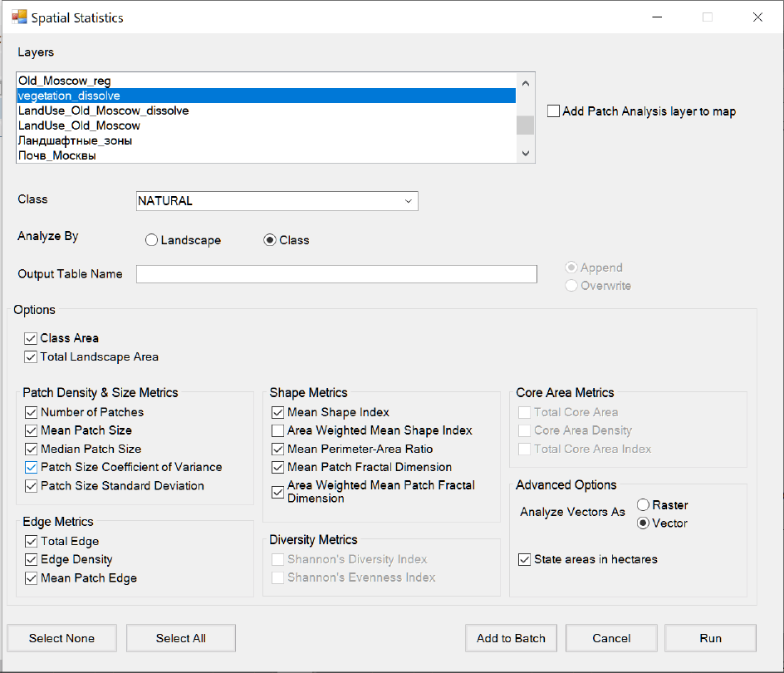Viewport: 784px width, 673px height.
Task: Click the Select All button
Action: click(x=181, y=638)
